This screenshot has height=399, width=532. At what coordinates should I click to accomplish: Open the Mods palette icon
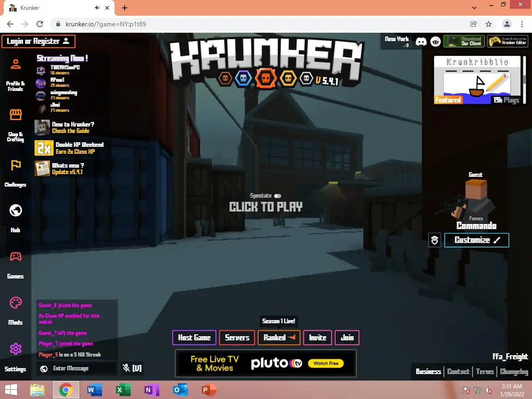click(16, 302)
